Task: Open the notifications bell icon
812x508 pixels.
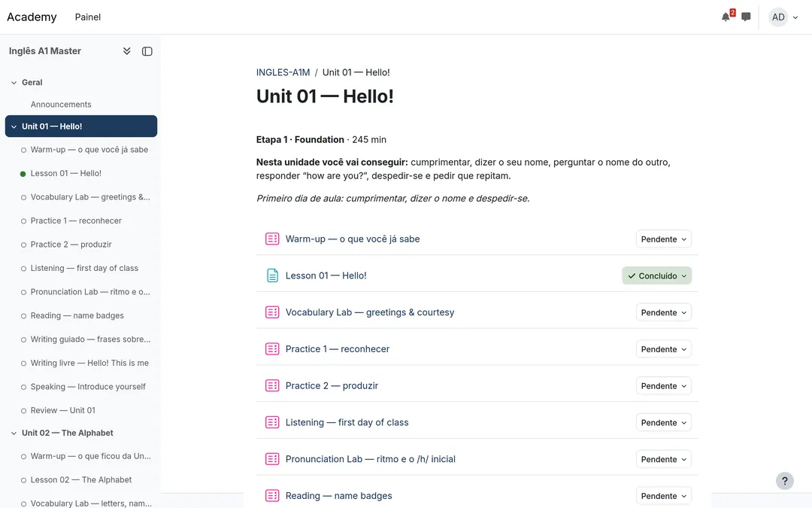Action: pos(726,17)
